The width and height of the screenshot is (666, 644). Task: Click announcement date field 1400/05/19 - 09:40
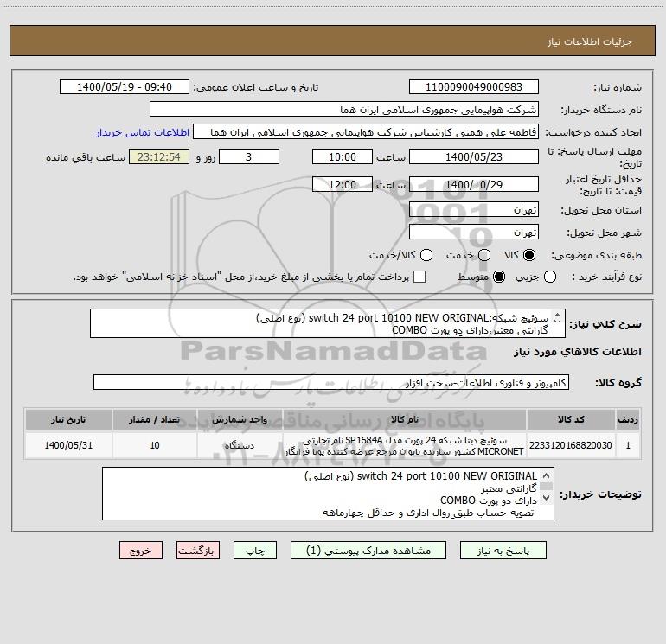(125, 86)
